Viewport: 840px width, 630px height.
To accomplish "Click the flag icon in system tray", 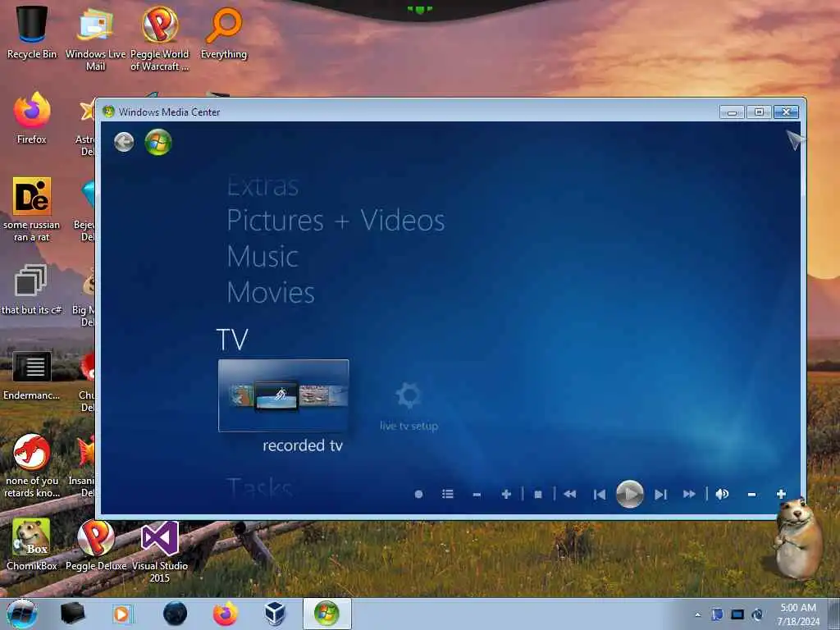I will [x=717, y=614].
